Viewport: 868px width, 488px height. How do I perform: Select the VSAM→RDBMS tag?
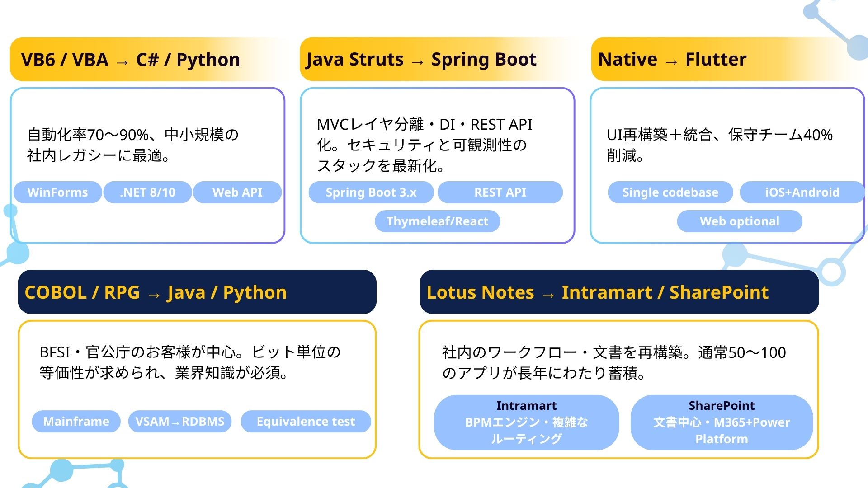[180, 421]
